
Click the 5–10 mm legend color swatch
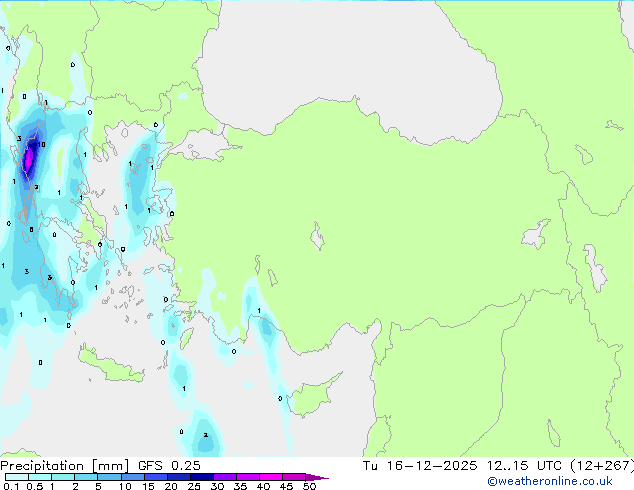(109, 477)
